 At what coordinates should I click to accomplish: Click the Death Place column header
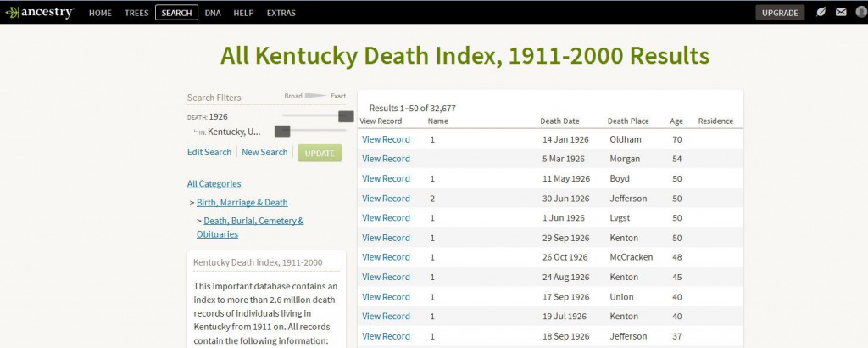point(628,121)
